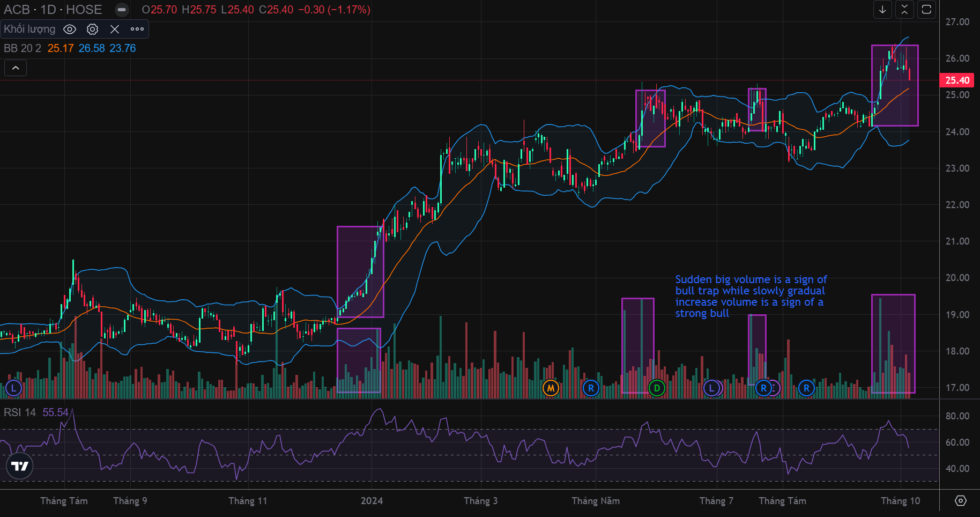Open chart settings gear at bottom right

coord(961,500)
